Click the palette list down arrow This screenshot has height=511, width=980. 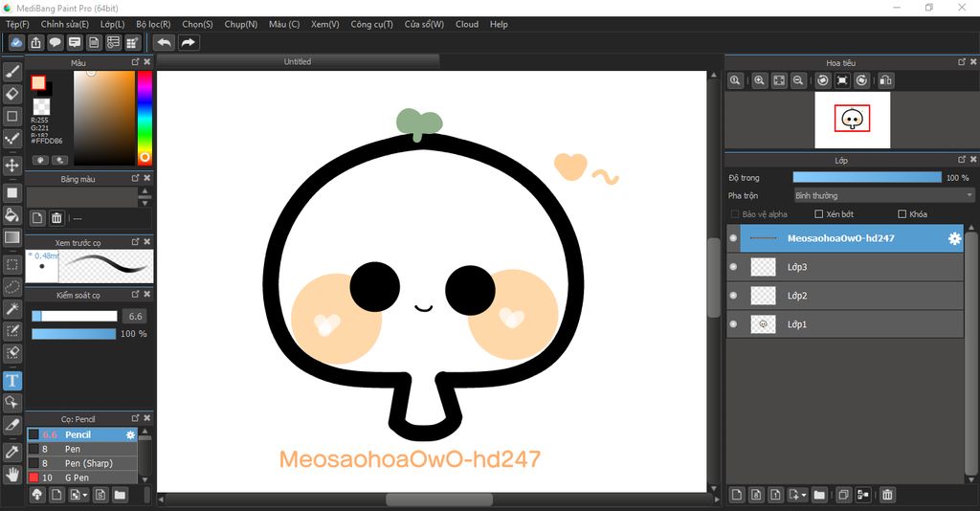[145, 203]
